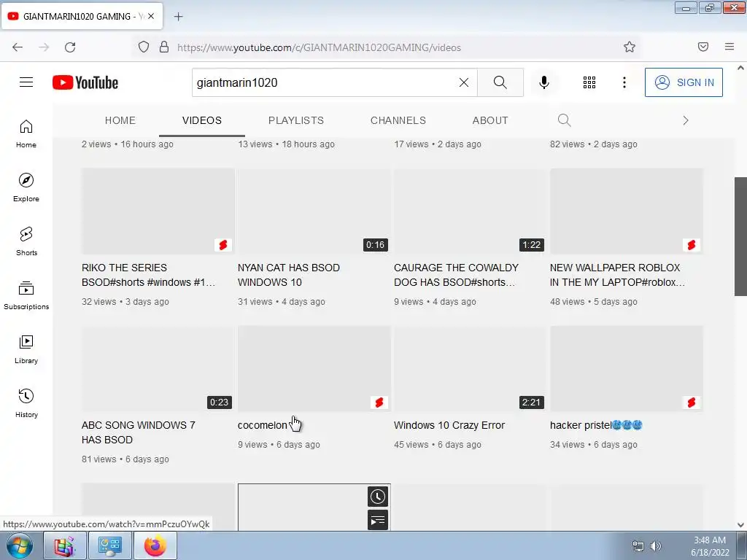The image size is (747, 560).
Task: Click the browser back arrow
Action: pos(18,47)
